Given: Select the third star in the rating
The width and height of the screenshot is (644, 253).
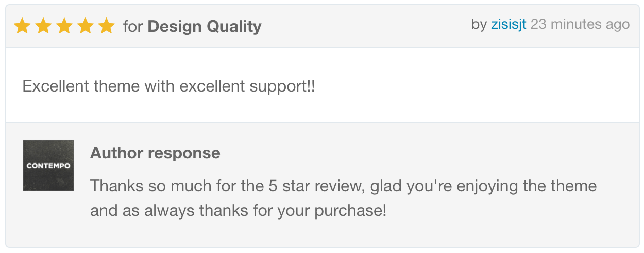Looking at the screenshot, I should (x=64, y=26).
